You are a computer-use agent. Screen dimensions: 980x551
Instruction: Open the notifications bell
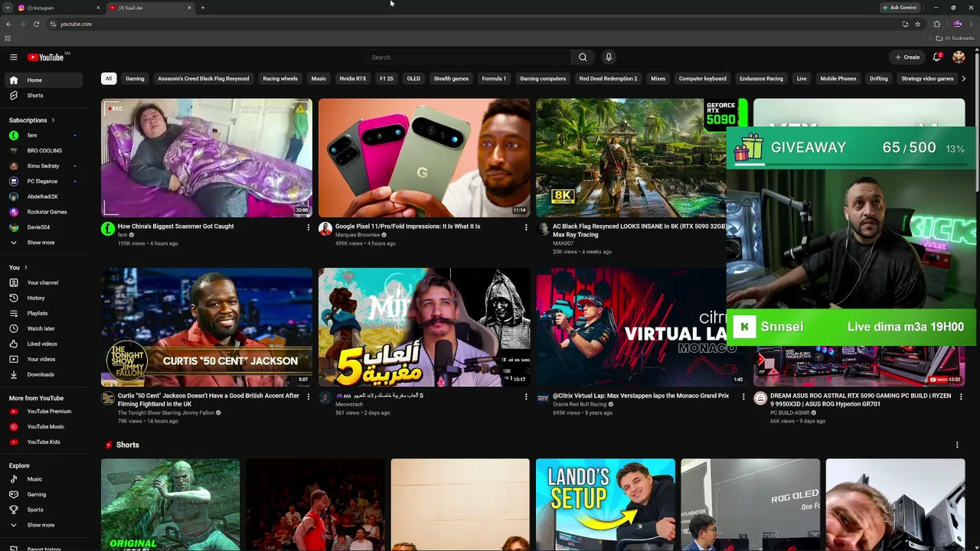[937, 57]
